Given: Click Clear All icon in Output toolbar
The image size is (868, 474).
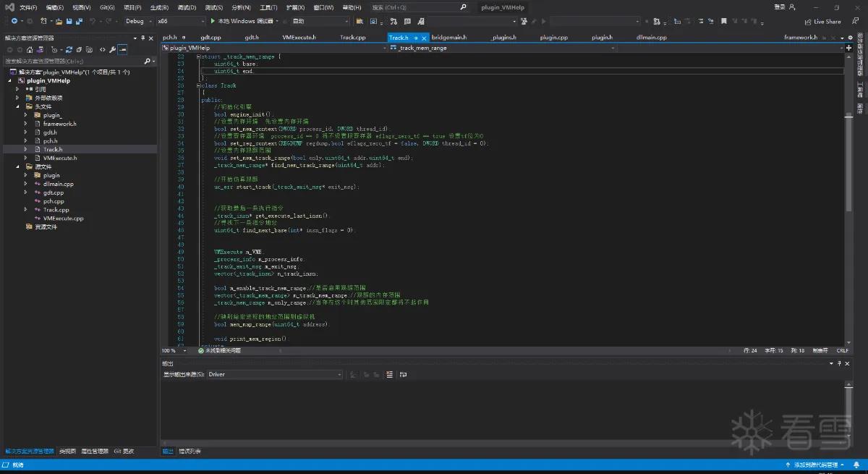Looking at the screenshot, I should click(x=389, y=375).
